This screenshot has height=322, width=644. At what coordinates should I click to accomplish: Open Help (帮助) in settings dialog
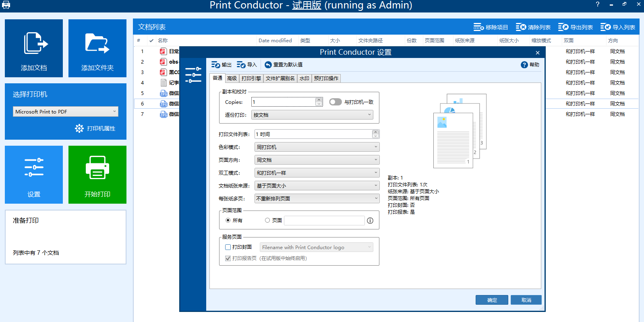(x=524, y=65)
